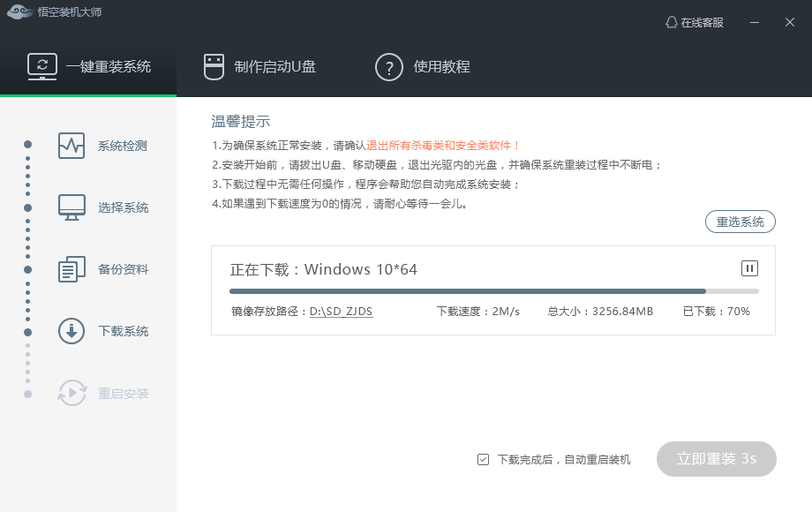Click the select system computer icon
The width and height of the screenshot is (812, 512).
click(x=71, y=207)
